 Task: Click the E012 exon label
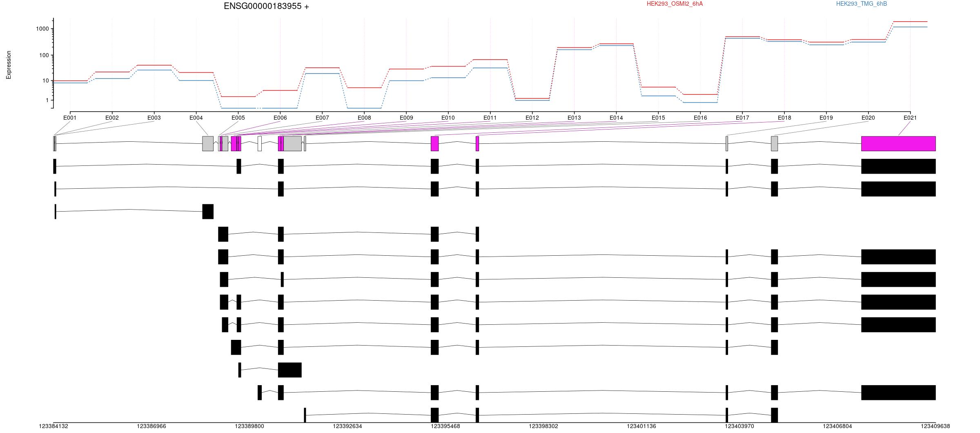tap(532, 118)
